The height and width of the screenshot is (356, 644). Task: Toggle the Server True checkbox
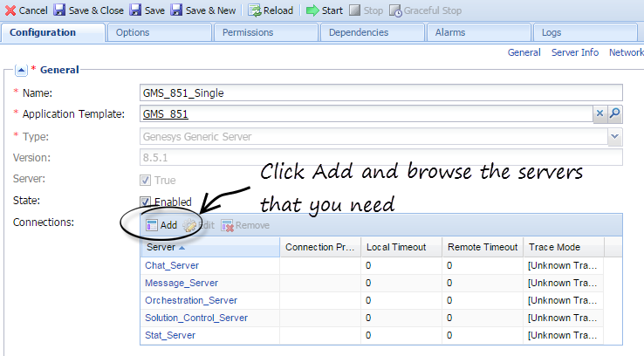click(146, 181)
